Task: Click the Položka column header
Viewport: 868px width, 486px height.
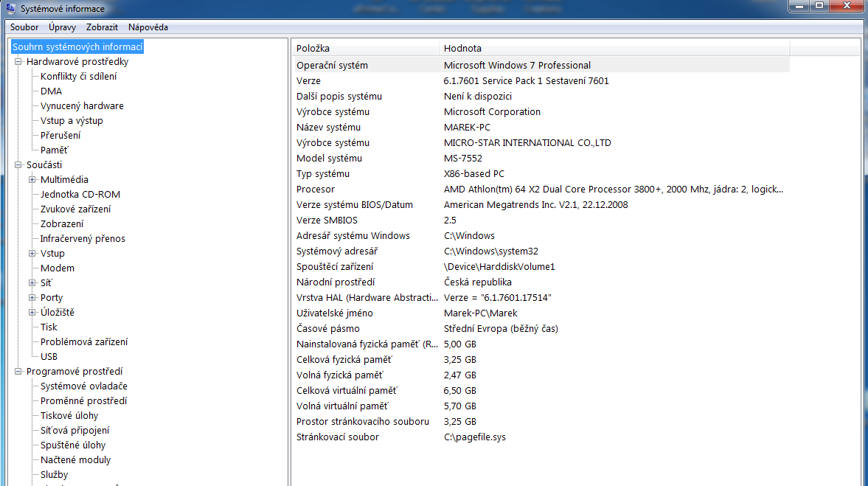Action: [366, 48]
